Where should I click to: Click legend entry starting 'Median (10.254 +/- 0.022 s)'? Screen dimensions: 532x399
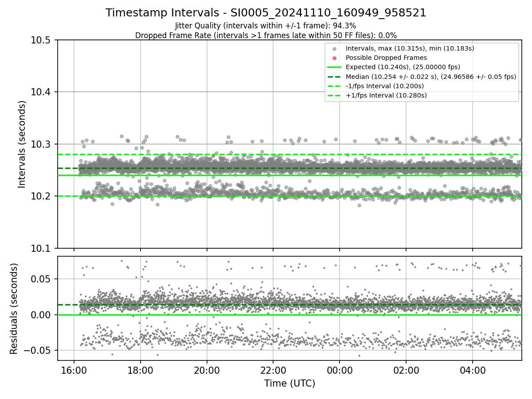coord(431,76)
